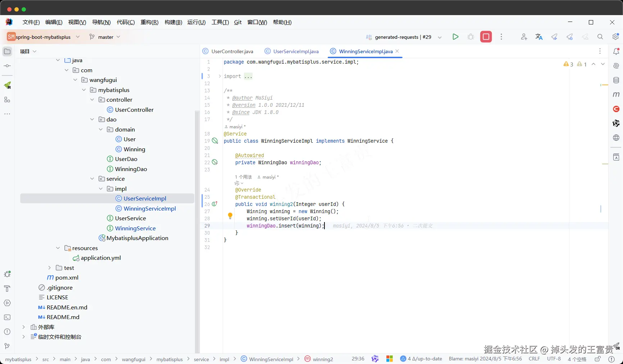
Task: Click the yellow warning stripe marker near top of editor
Action: coord(605,85)
